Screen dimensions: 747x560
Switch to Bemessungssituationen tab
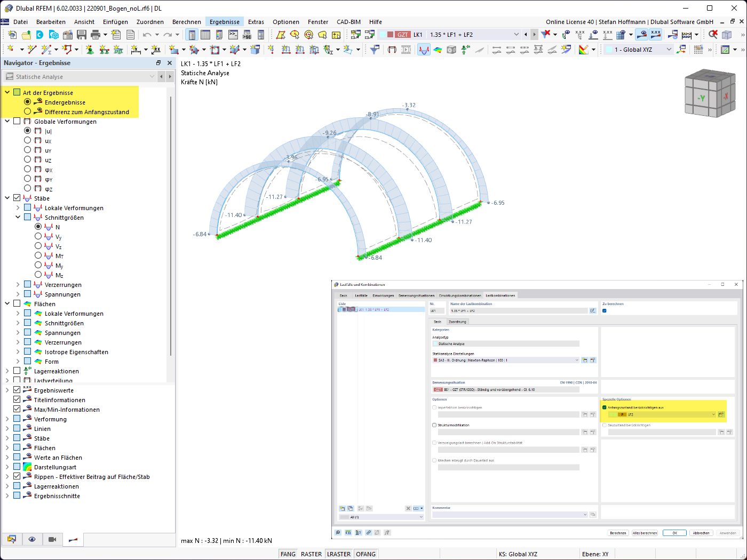(x=417, y=295)
